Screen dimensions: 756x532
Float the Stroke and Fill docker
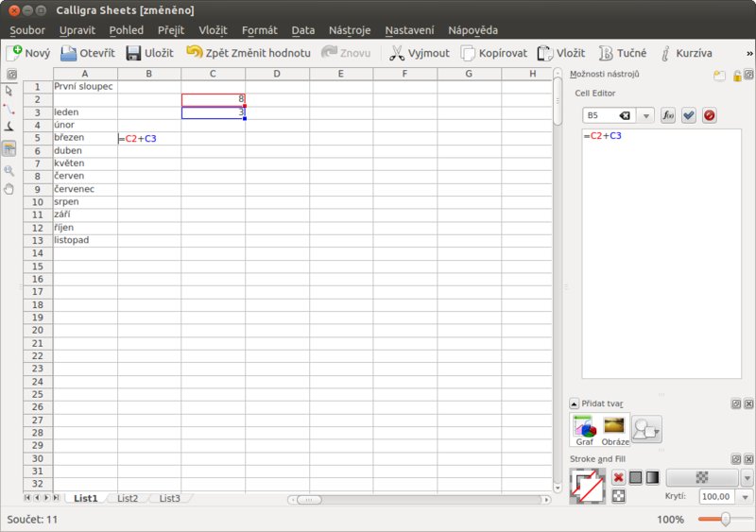736,458
